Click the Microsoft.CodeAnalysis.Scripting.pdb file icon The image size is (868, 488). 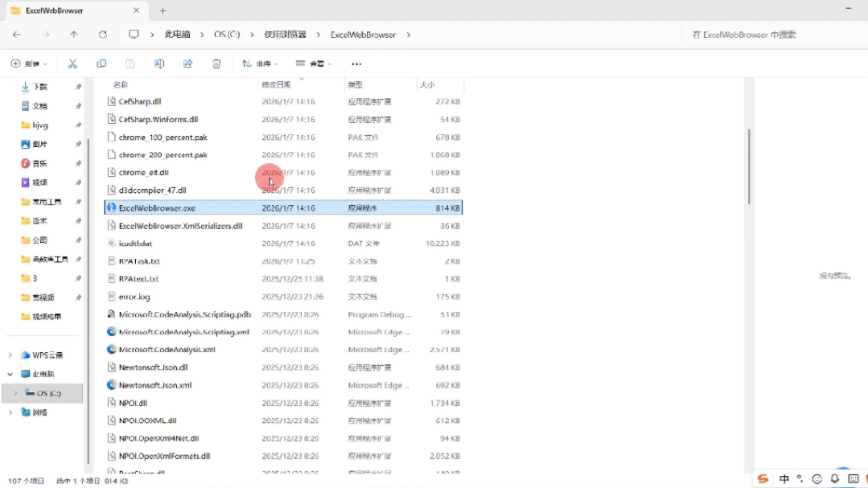tap(111, 314)
